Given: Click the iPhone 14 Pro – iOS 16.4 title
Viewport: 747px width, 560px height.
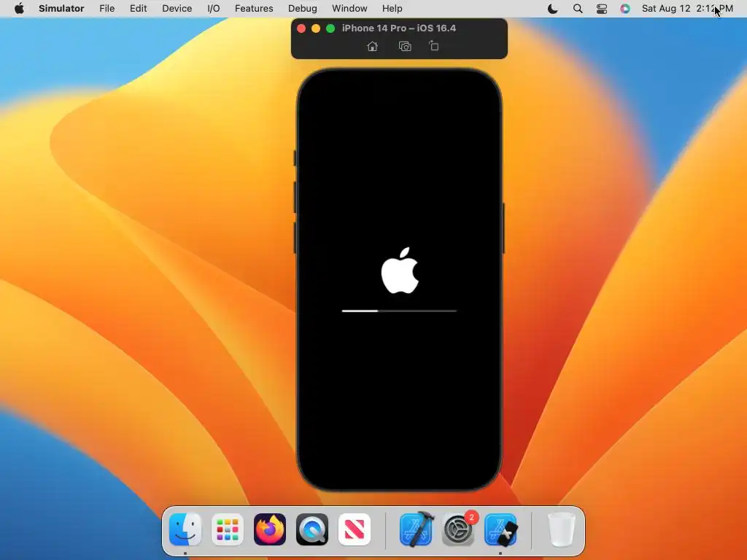Looking at the screenshot, I should tap(399, 28).
